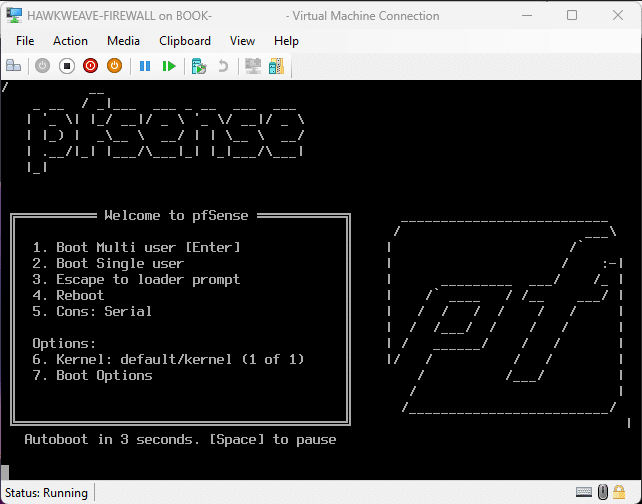Open the View menu
Screen dimensions: 642x504
coord(242,41)
